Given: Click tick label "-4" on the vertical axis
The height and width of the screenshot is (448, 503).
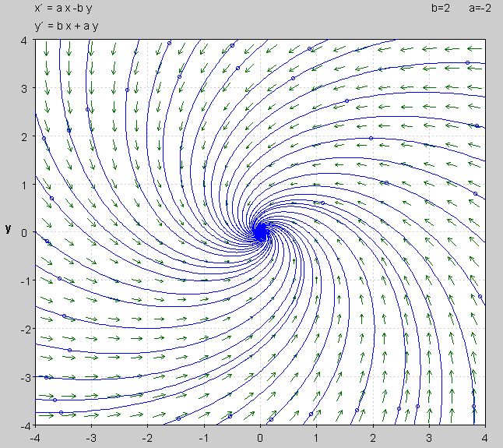Looking at the screenshot, I should 26,426.
